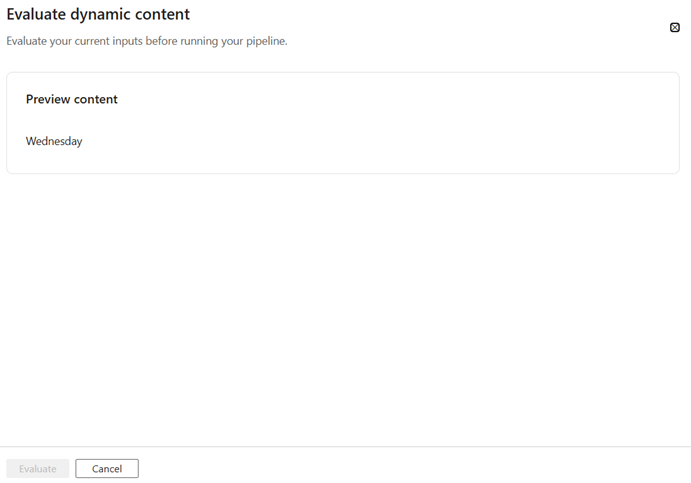Click the Cancel button
Image resolution: width=691 pixels, height=483 pixels.
[x=107, y=469]
